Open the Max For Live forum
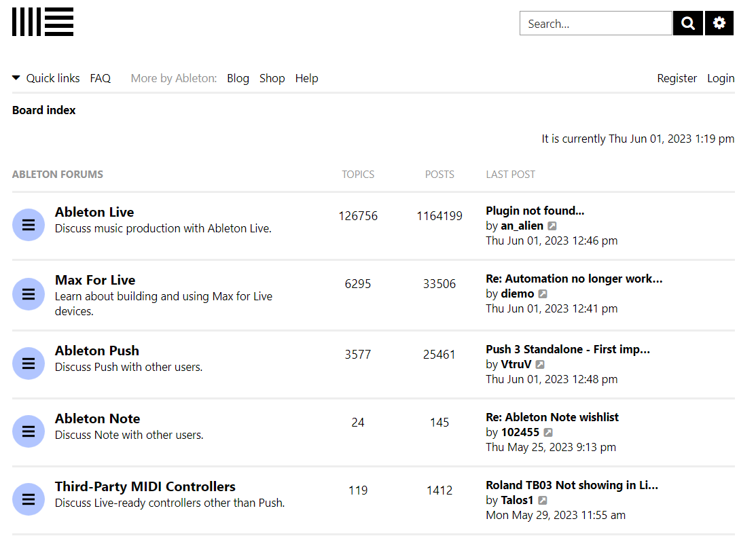This screenshot has width=756, height=536. point(95,280)
